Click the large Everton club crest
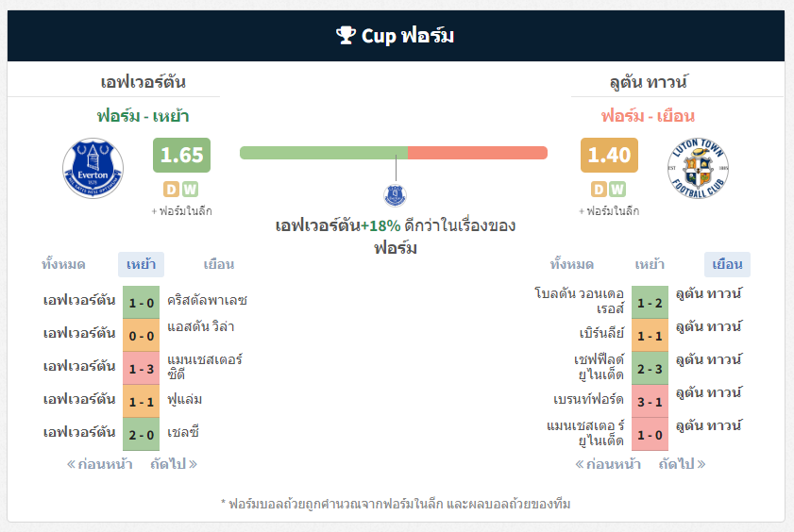This screenshot has height=532, width=794. 93,168
